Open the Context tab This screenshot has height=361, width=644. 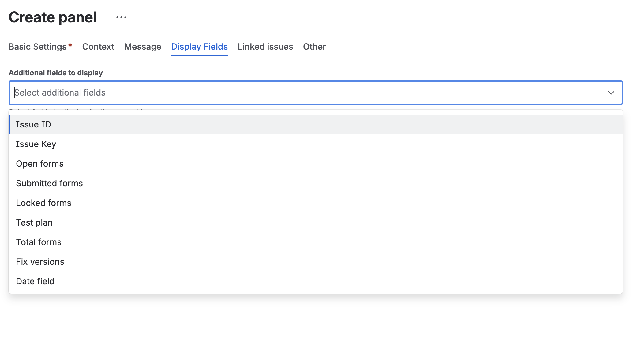pyautogui.click(x=98, y=47)
